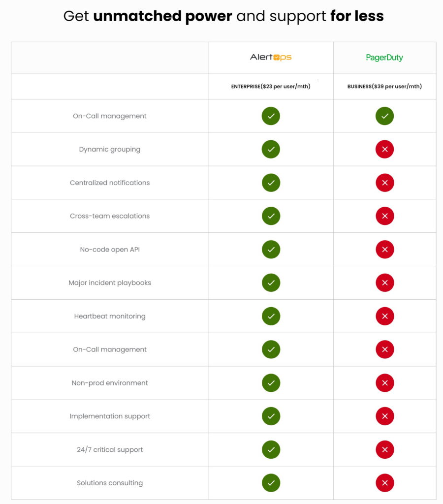Image resolution: width=443 pixels, height=504 pixels.
Task: Click the Dynamic grouping feature label
Action: (109, 149)
